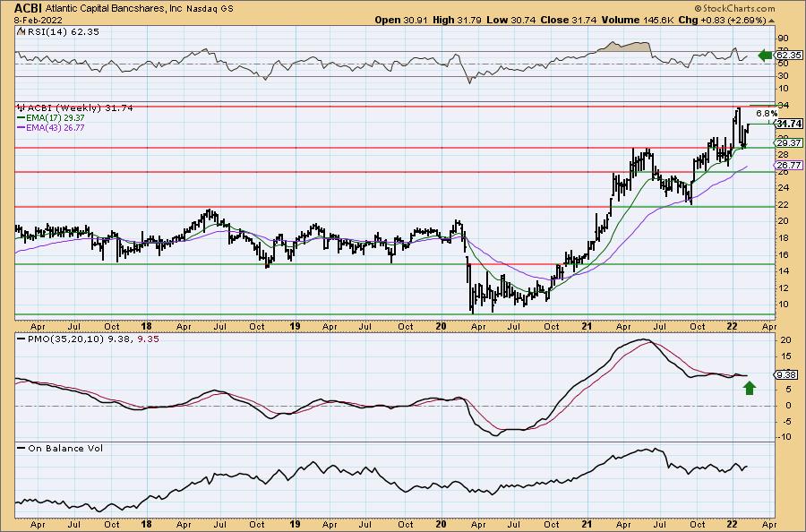Select the Low 30.74 value

pos(511,20)
